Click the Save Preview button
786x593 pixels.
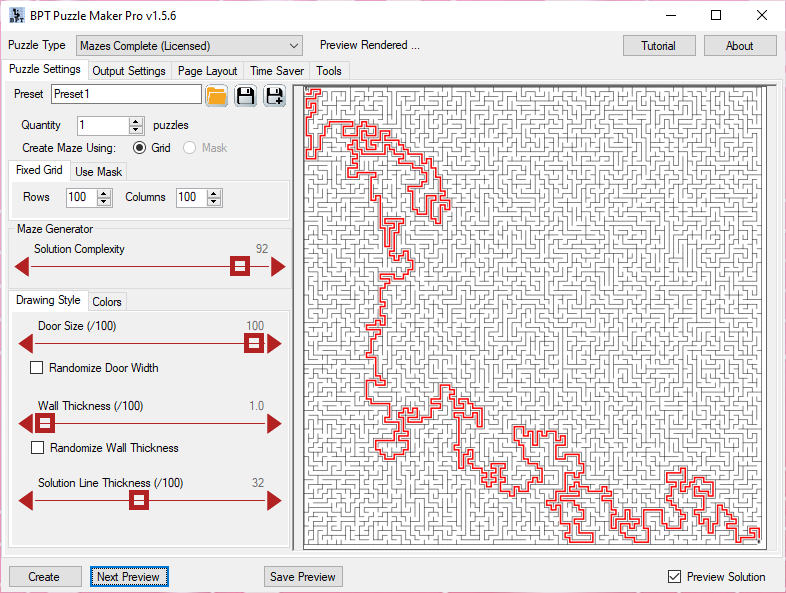click(x=303, y=576)
